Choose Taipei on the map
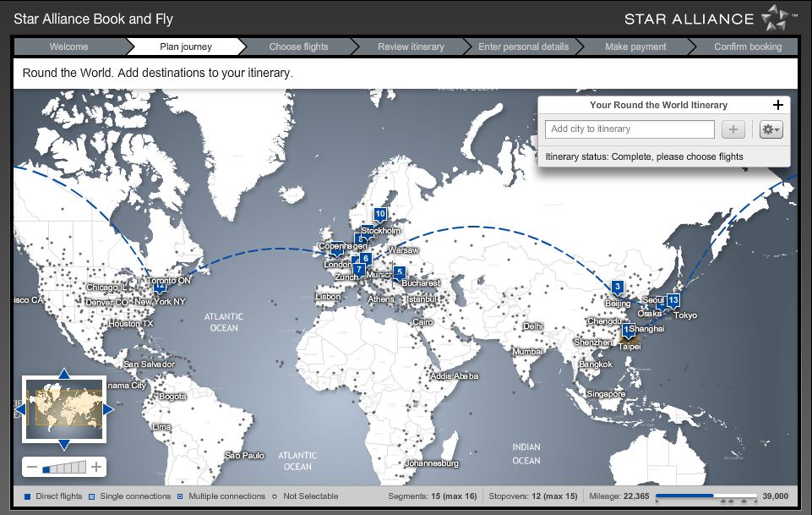The width and height of the screenshot is (812, 515). [629, 347]
